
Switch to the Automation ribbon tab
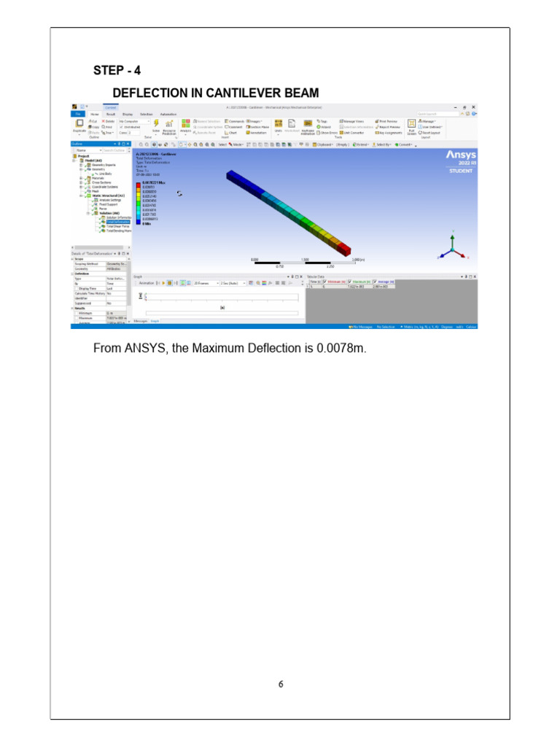[x=168, y=115]
